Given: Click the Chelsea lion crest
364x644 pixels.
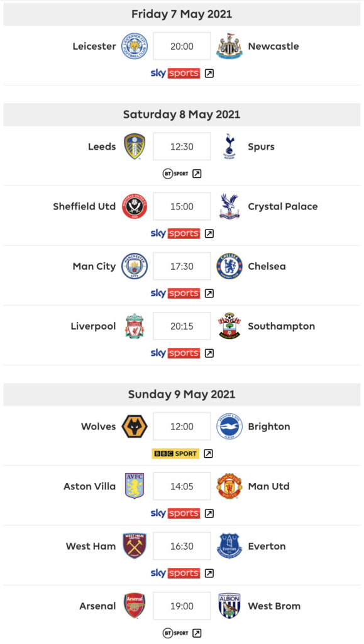Looking at the screenshot, I should pos(229,266).
